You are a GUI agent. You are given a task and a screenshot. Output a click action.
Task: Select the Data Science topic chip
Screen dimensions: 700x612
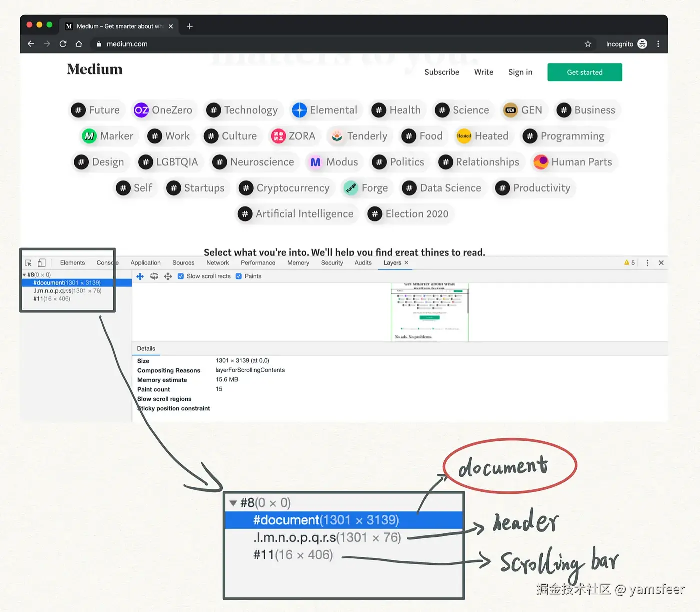tap(443, 188)
